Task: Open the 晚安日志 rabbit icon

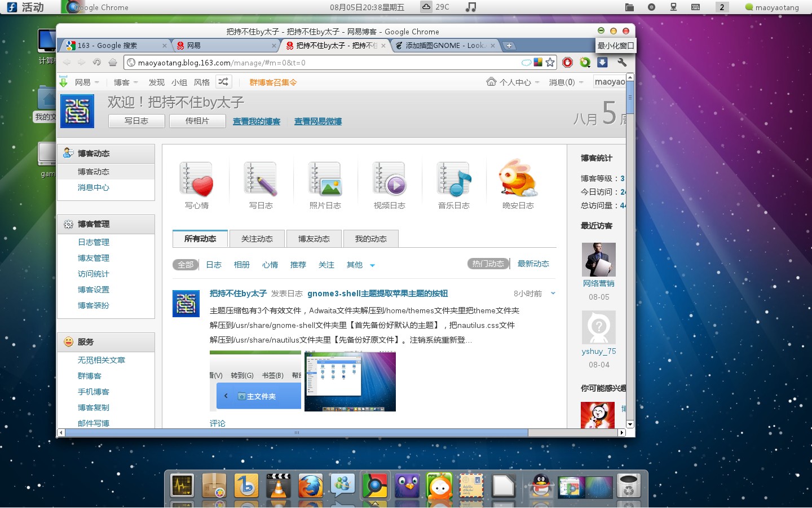Action: tap(518, 178)
